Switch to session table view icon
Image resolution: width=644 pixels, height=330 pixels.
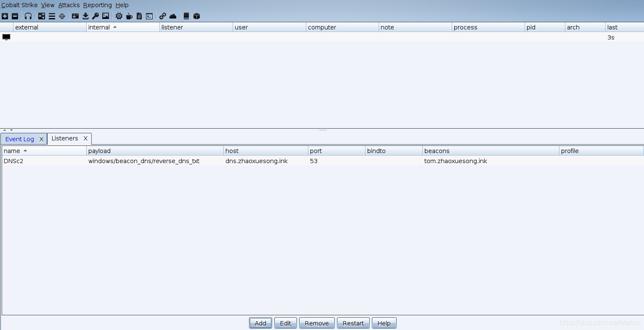[52, 16]
